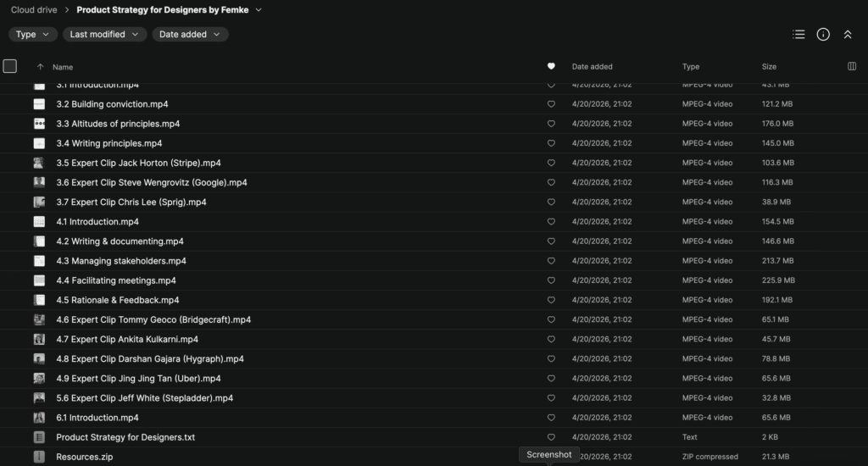This screenshot has width=868, height=466.
Task: Toggle favorite on 6.1 Introduction video
Action: [551, 418]
